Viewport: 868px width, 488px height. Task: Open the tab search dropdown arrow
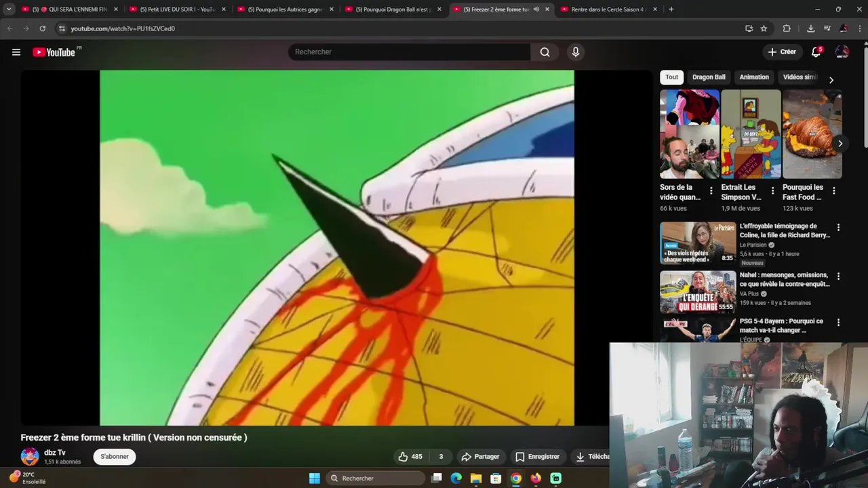tap(9, 9)
